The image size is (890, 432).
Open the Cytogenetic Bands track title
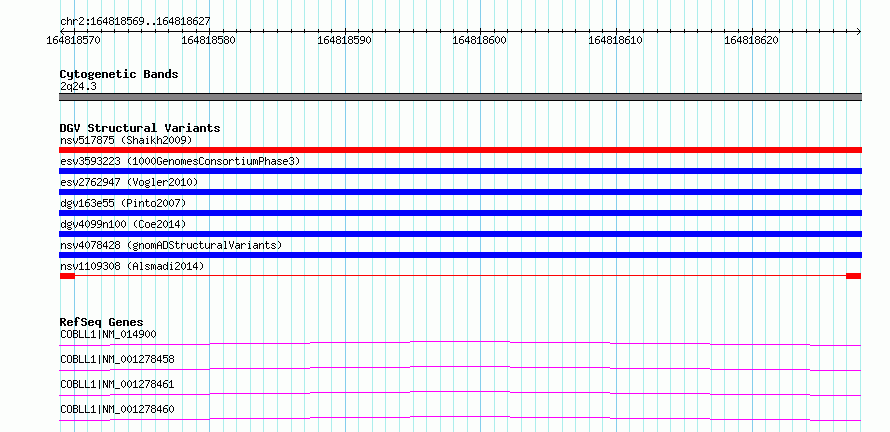coord(119,74)
